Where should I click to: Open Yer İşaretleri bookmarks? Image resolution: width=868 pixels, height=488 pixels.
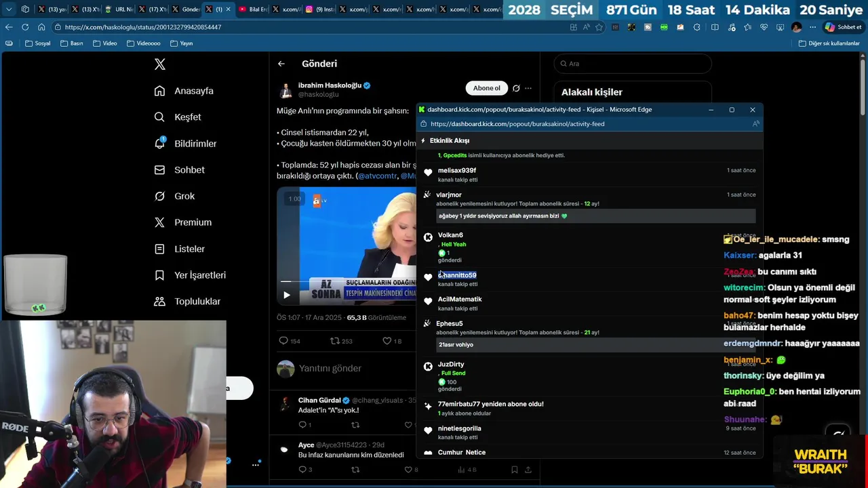pos(190,275)
